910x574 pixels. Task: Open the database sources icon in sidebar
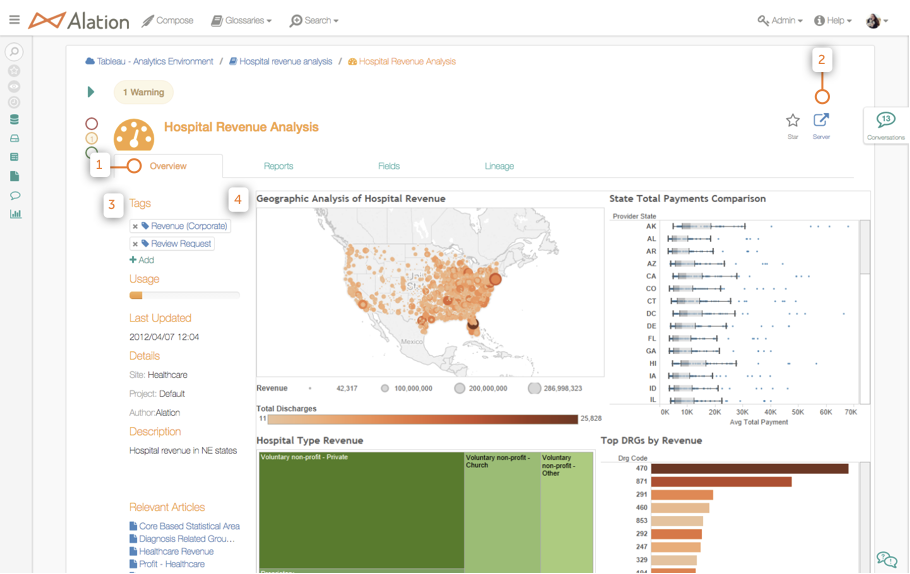click(x=15, y=120)
